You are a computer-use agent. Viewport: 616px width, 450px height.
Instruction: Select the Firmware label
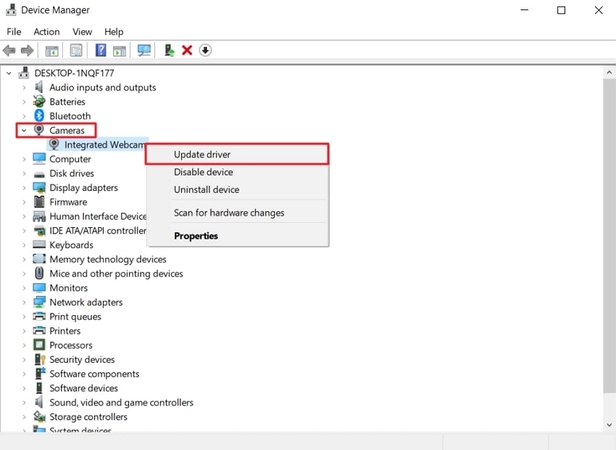pos(68,202)
